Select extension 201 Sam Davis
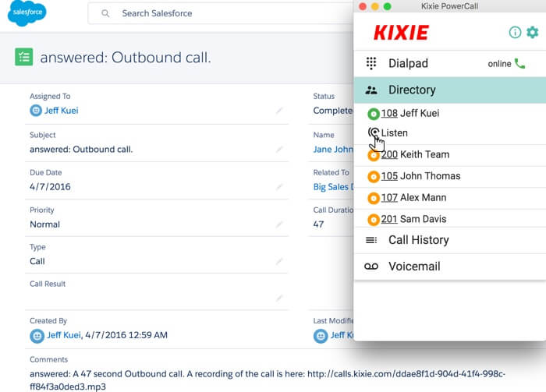The width and height of the screenshot is (546, 392). coord(413,219)
